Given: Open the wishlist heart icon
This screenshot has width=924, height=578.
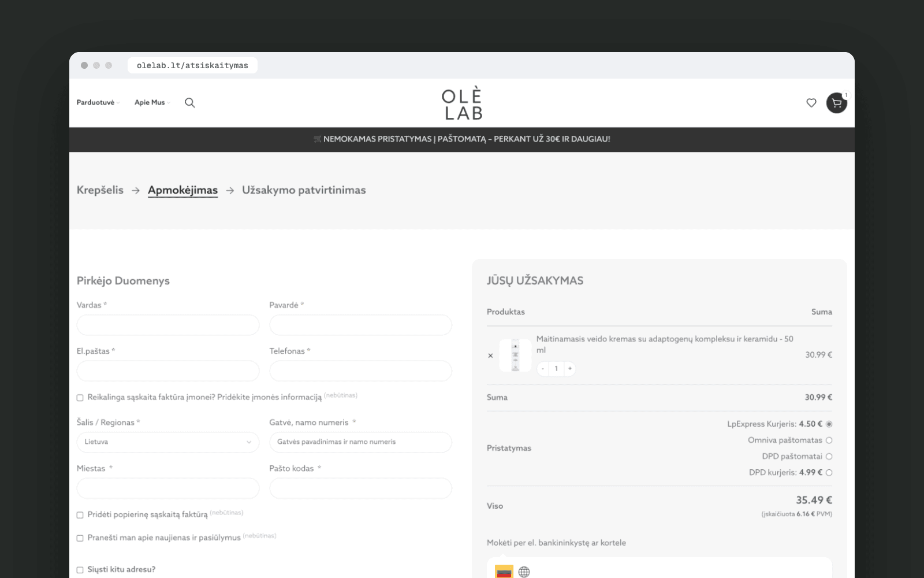Looking at the screenshot, I should (x=811, y=103).
